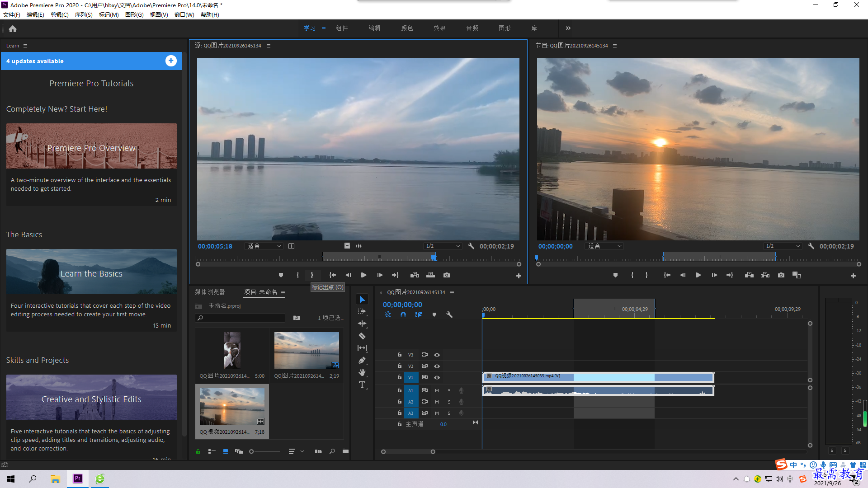This screenshot has height=488, width=868.
Task: Select the Ripple Edit tool
Action: (x=362, y=324)
